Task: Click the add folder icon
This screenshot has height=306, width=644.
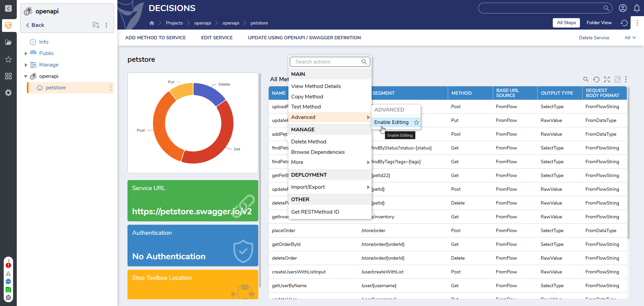Action: pyautogui.click(x=96, y=25)
